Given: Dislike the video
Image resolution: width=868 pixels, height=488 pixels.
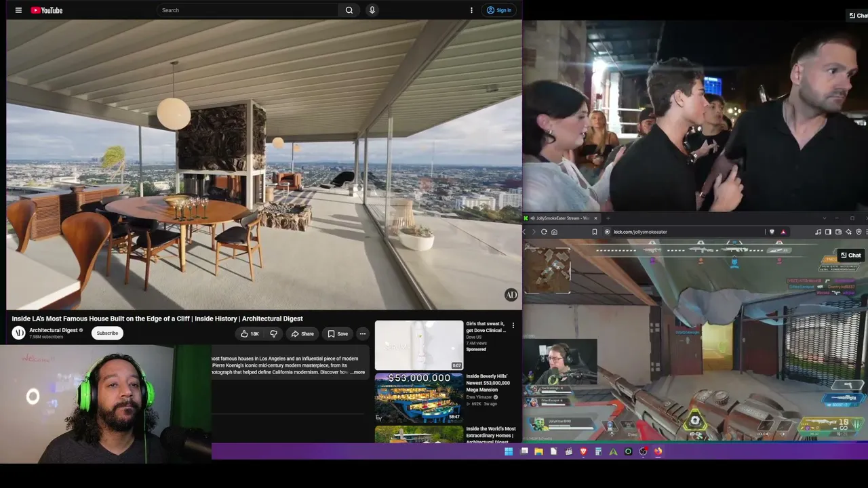Looking at the screenshot, I should tap(274, 333).
